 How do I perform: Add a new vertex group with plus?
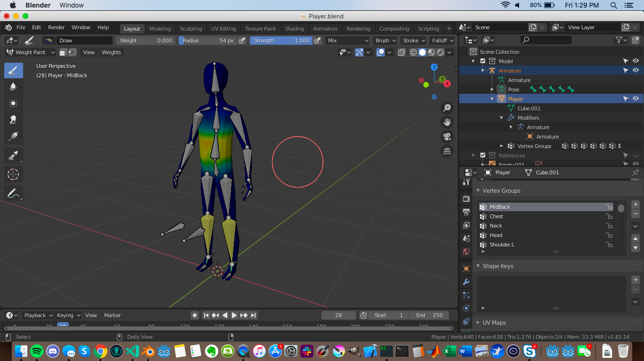[x=636, y=205]
